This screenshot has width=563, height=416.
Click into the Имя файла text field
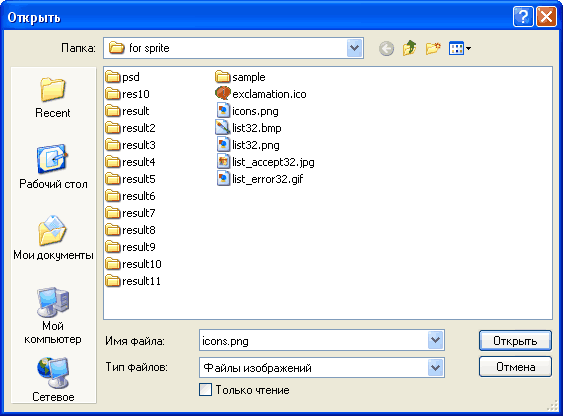pyautogui.click(x=313, y=340)
